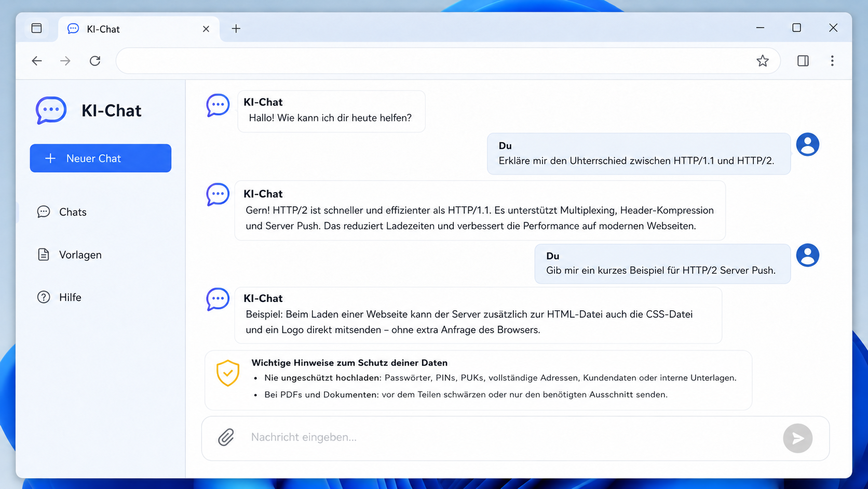Screen dimensions: 868x489
Task: Minimize the browser window
Action: coord(760,28)
